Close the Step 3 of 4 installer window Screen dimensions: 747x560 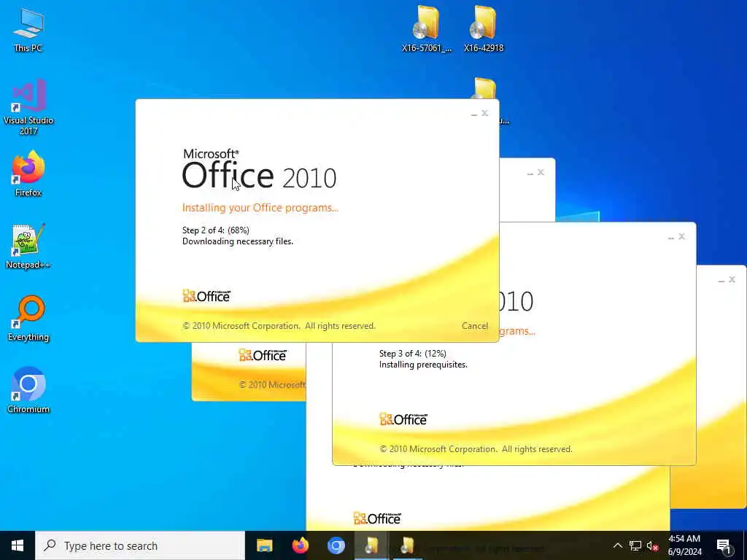tap(682, 237)
